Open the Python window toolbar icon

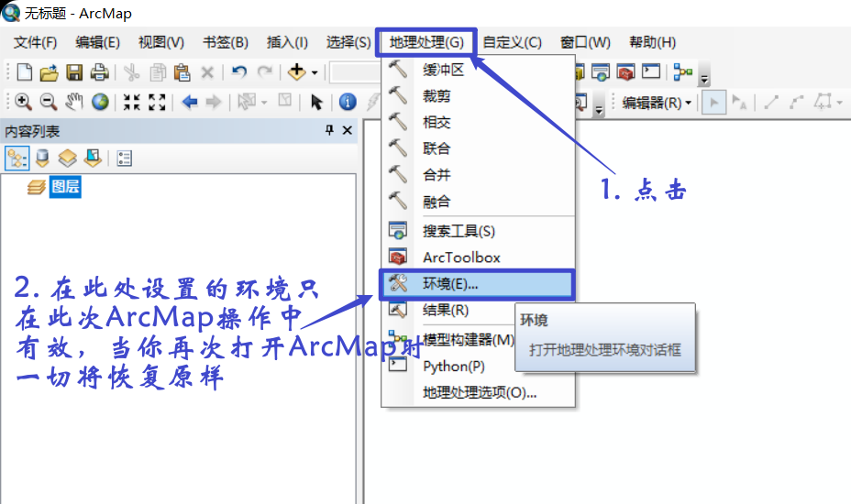pyautogui.click(x=651, y=71)
